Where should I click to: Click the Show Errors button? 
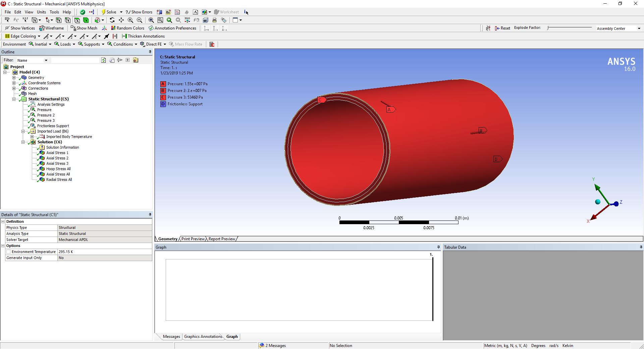pyautogui.click(x=139, y=12)
